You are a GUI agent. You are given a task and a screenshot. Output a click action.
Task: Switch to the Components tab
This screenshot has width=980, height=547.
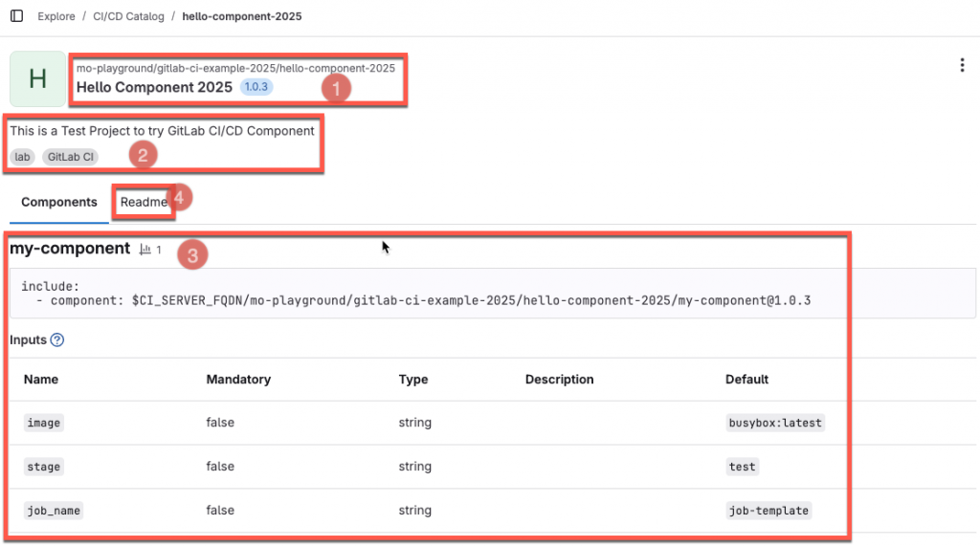pyautogui.click(x=59, y=203)
